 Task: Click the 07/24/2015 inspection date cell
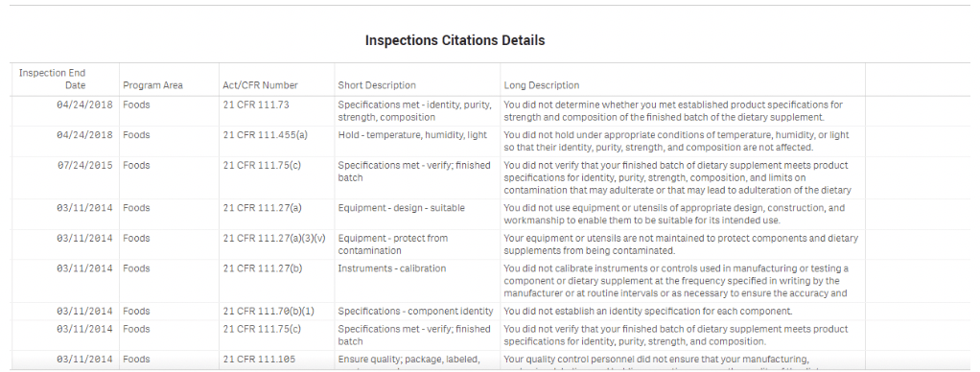click(x=84, y=165)
